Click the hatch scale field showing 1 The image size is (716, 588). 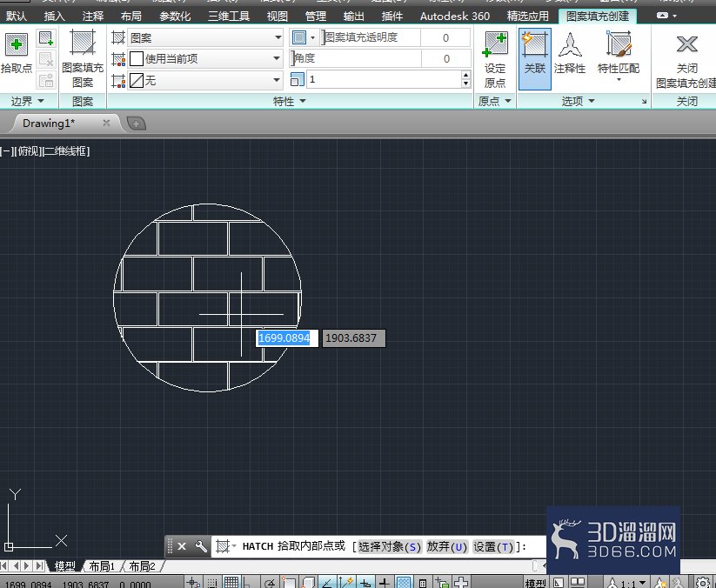384,79
